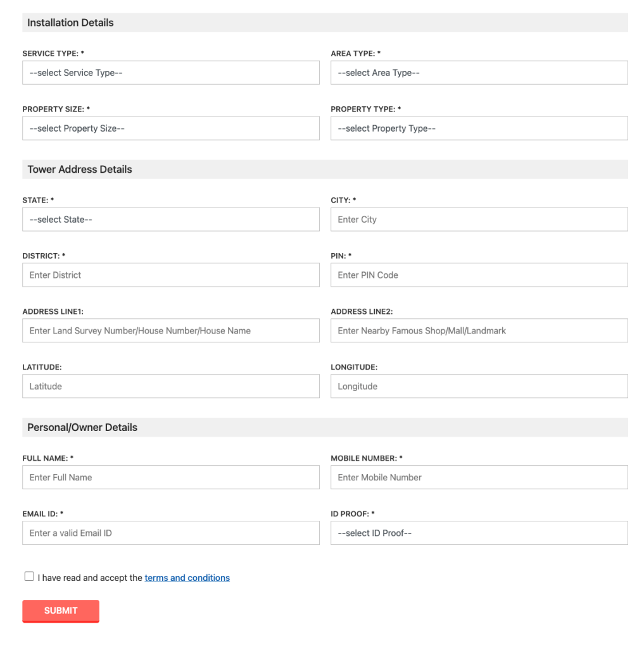Open the terms and conditions link

(x=187, y=578)
